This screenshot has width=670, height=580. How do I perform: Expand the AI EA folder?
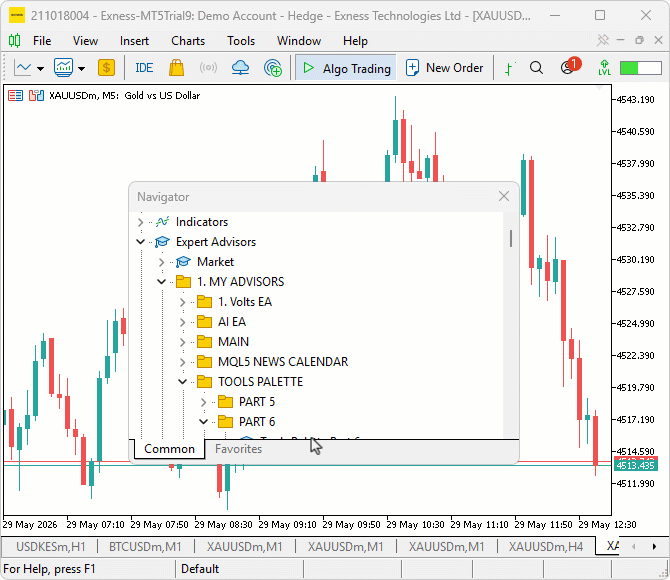182,322
